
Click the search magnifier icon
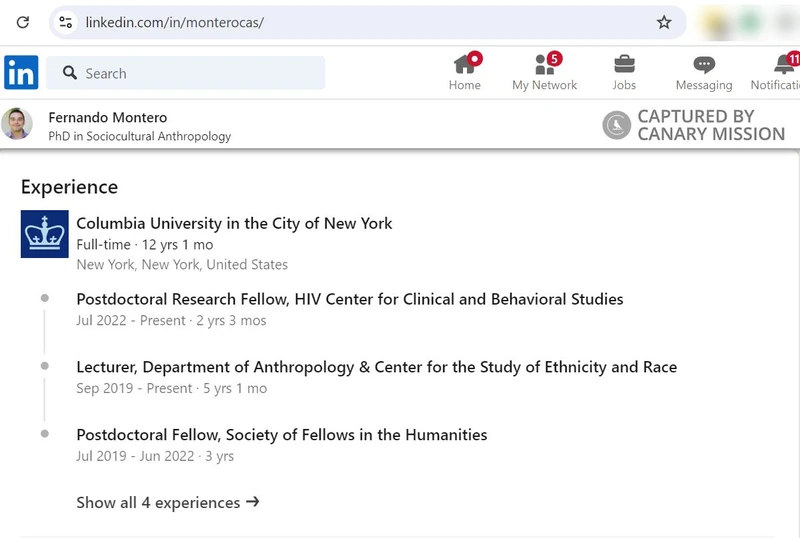tap(70, 73)
